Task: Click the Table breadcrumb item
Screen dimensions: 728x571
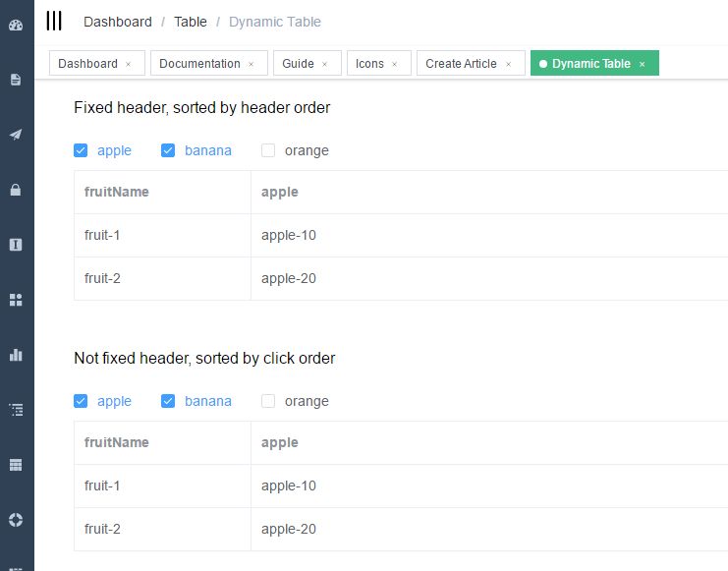Action: (x=191, y=22)
